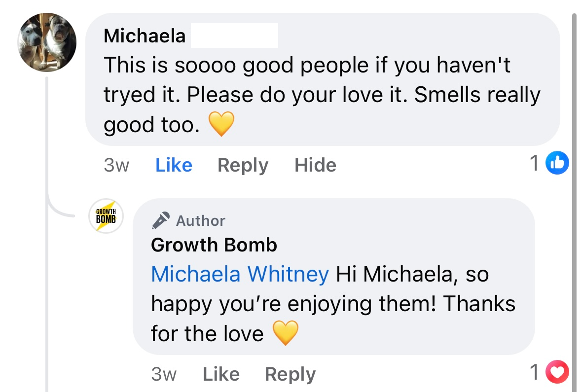Open the Growth Bomb logo avatar
This screenshot has width=581, height=392.
[x=106, y=216]
